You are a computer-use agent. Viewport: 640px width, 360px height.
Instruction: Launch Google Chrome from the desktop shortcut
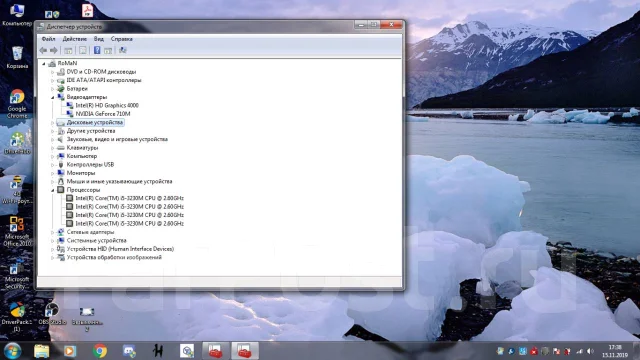pyautogui.click(x=17, y=104)
